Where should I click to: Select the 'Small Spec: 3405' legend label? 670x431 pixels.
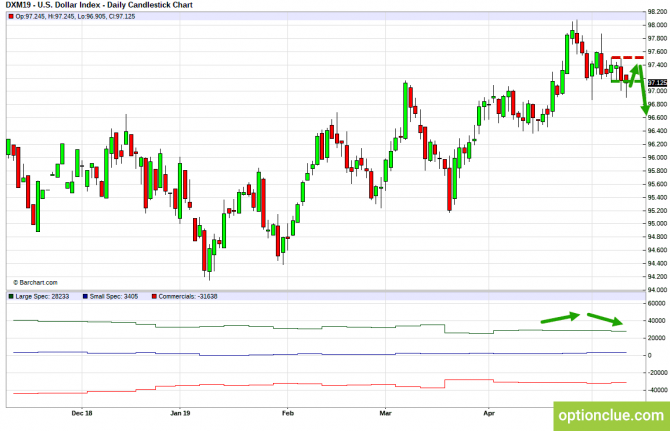click(x=114, y=296)
